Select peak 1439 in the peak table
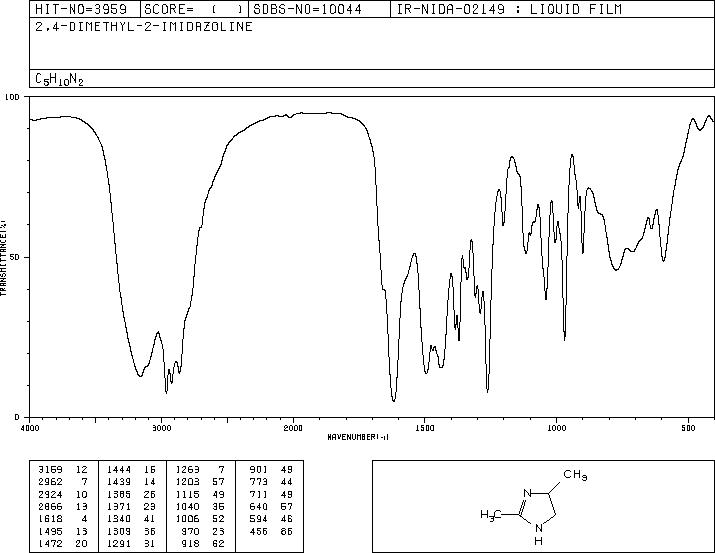 [x=119, y=482]
